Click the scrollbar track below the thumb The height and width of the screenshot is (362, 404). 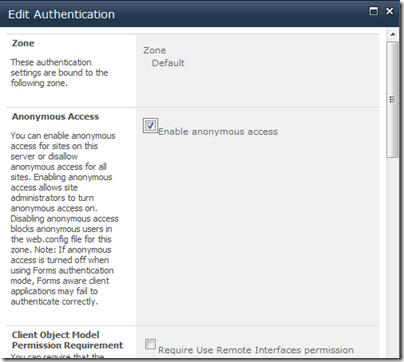point(392,257)
